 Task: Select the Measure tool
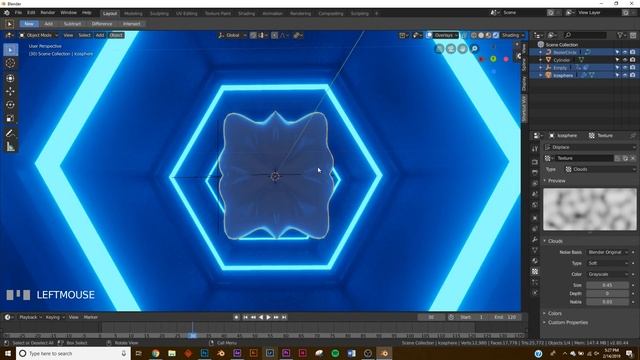[x=11, y=147]
